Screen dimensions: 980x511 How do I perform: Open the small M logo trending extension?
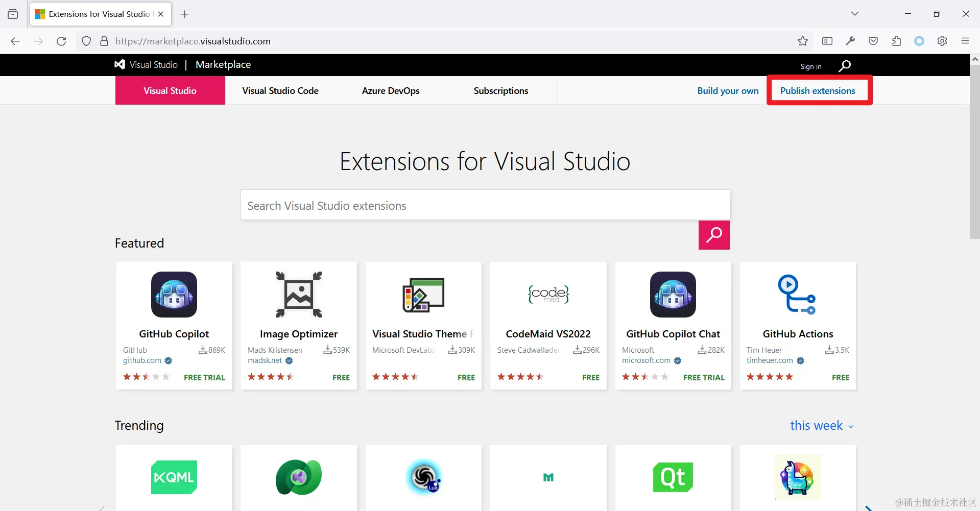[x=548, y=477]
